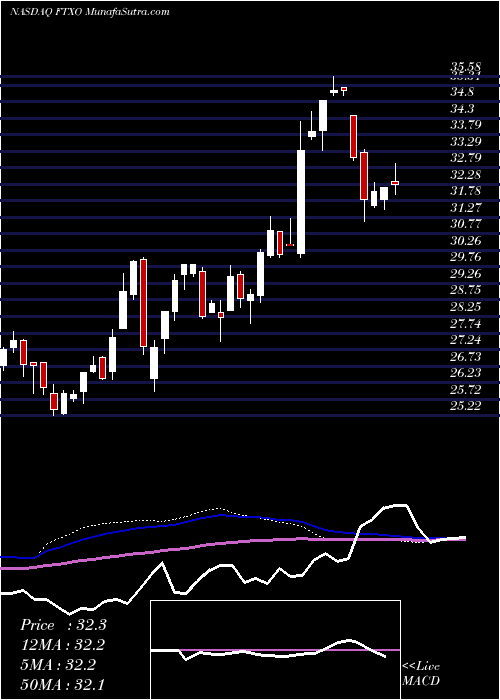Select the 29.76 price level
500x700 pixels.
tap(466, 258)
